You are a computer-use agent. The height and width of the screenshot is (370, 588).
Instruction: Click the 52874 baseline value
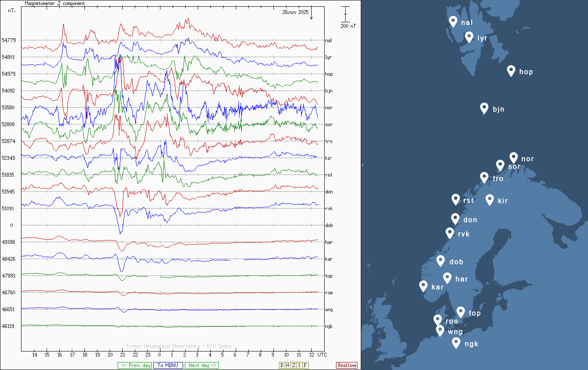click(8, 141)
